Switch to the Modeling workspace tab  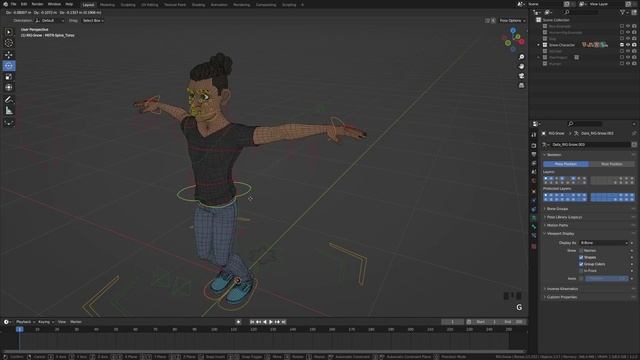(x=107, y=5)
